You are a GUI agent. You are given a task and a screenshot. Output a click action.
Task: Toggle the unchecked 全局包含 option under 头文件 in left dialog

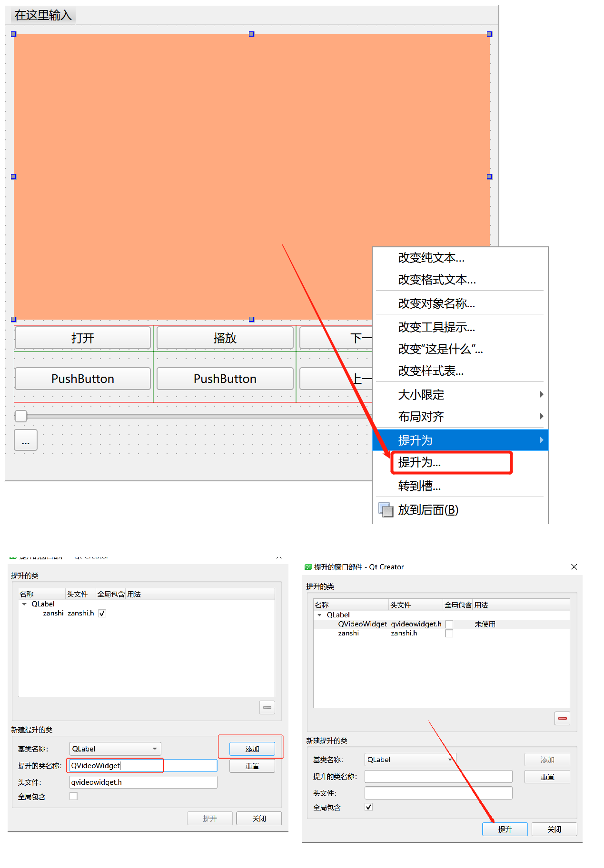73,796
